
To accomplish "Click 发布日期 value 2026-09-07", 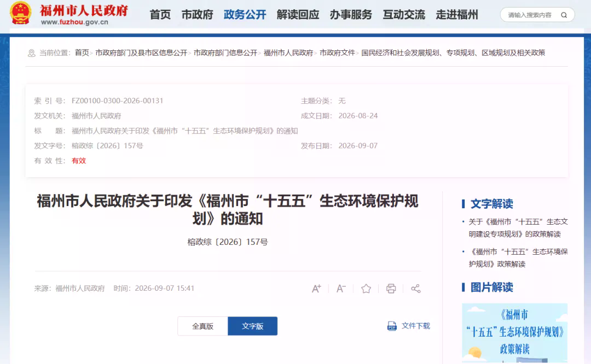I will (x=358, y=146).
